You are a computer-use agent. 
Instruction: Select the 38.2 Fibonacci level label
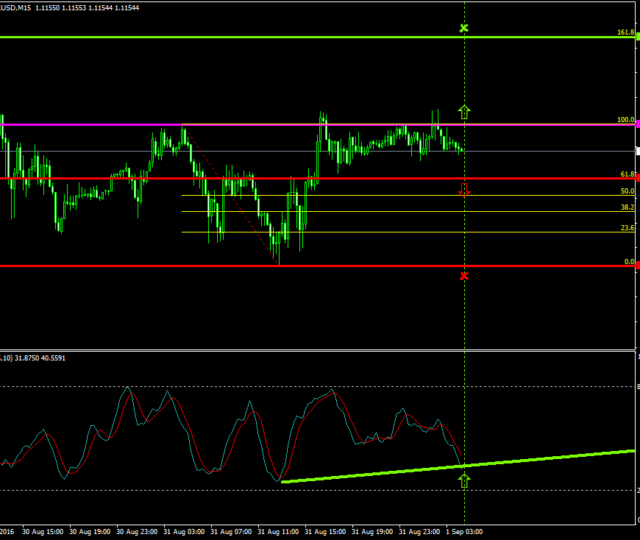627,208
